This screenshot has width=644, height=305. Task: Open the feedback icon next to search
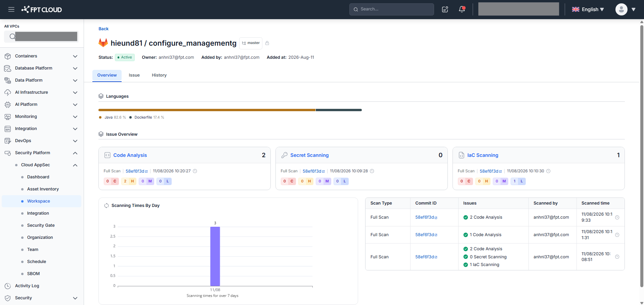(445, 9)
